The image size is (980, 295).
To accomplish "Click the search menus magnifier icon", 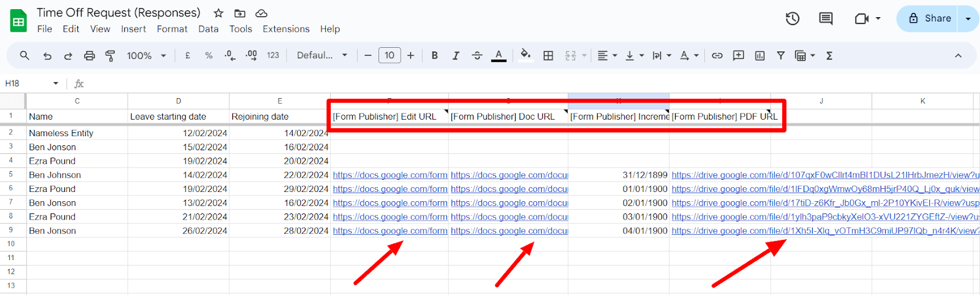I will pos(24,55).
